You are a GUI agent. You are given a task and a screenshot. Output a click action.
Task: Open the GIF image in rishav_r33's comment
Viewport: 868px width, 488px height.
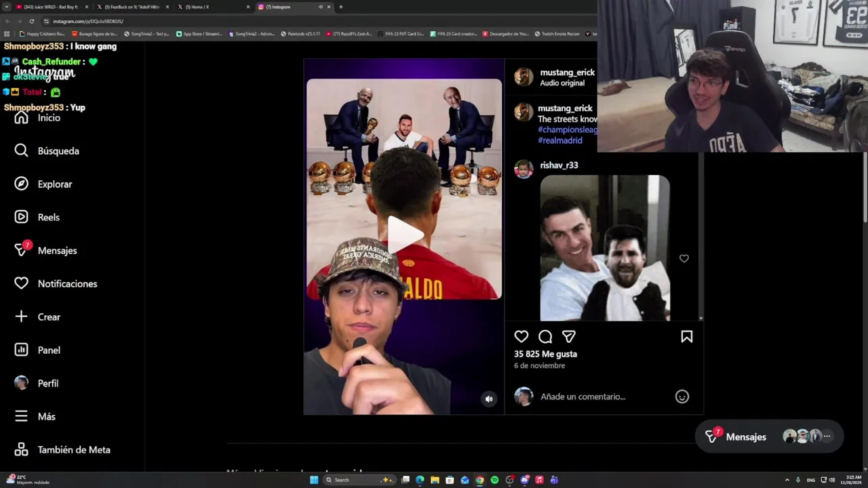605,248
